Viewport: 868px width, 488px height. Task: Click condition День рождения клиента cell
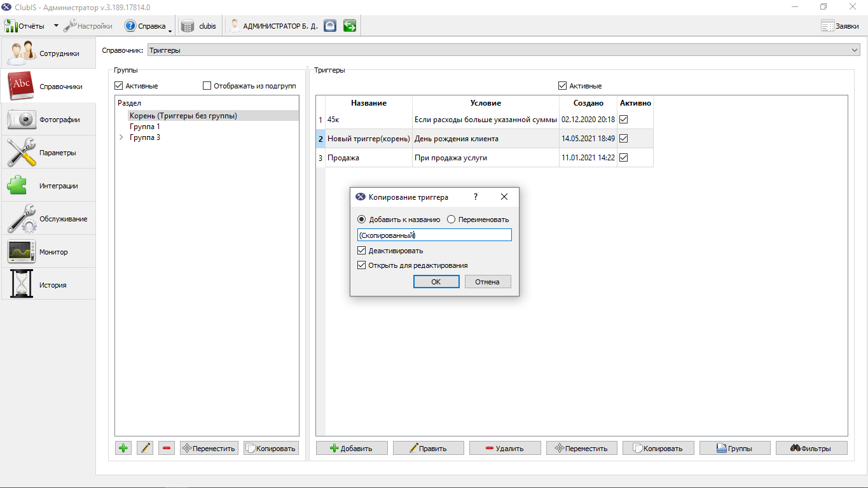coord(486,139)
